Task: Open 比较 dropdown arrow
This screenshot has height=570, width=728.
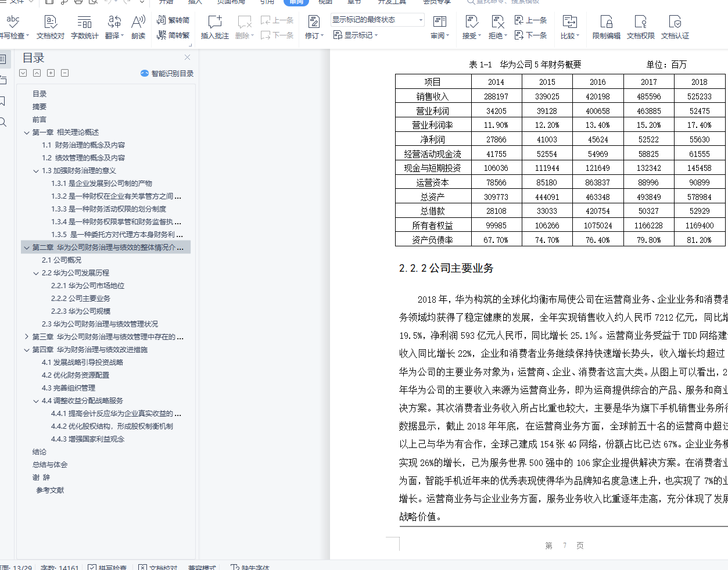Action: coord(578,36)
